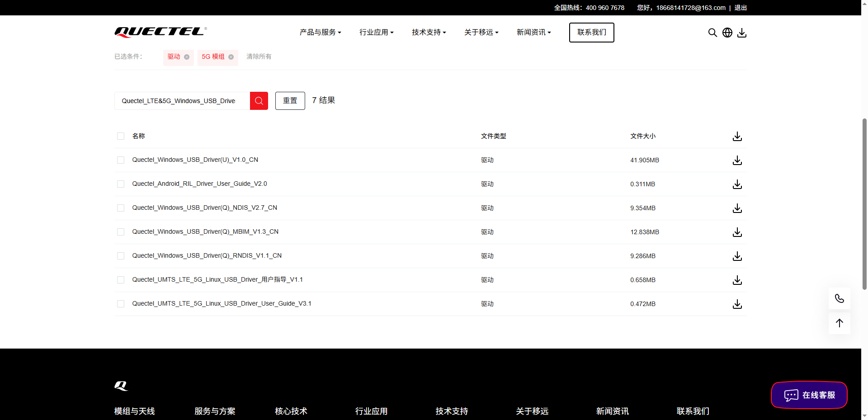Screen dimensions: 868x420
Task: Open Quectel_Windows_USB_Driver(U)_V1.0_CN file name
Action: [x=195, y=160]
